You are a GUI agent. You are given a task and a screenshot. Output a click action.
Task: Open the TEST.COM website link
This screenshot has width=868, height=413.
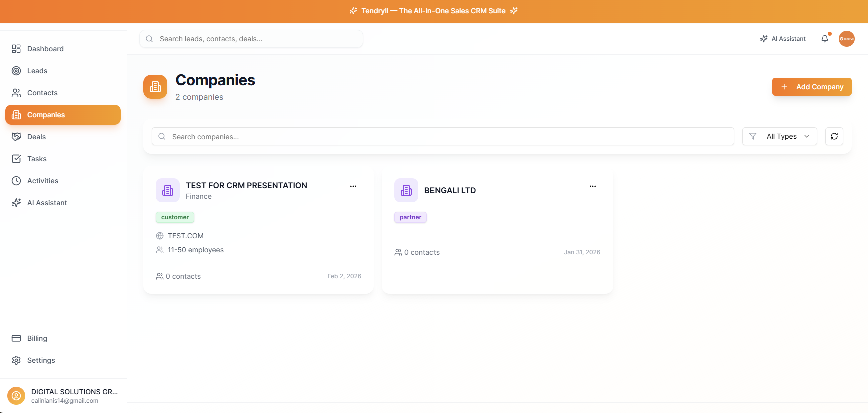pos(185,236)
